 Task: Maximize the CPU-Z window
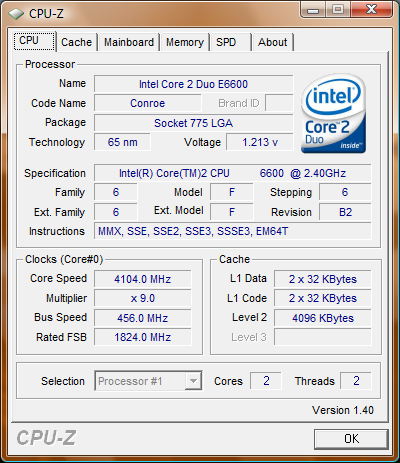pos(338,10)
